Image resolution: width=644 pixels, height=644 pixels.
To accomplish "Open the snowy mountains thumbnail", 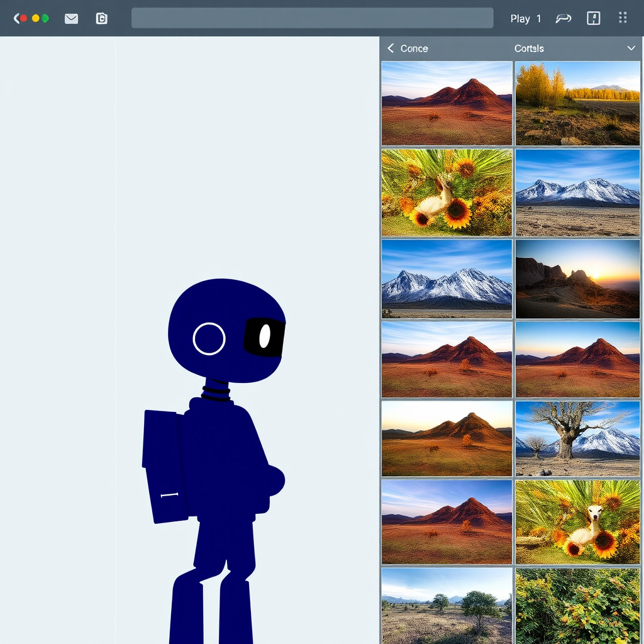I will [x=577, y=192].
